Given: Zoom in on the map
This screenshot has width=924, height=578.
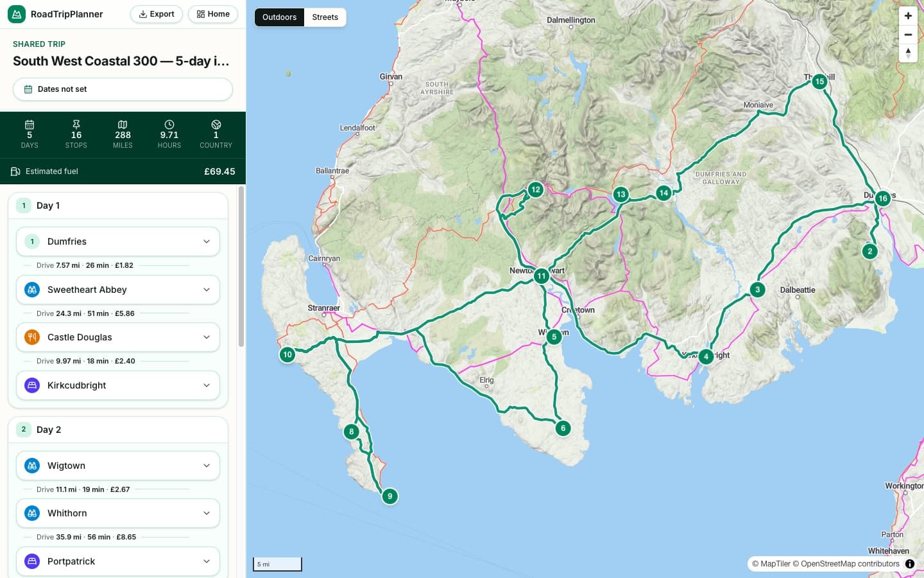Looking at the screenshot, I should tap(908, 16).
